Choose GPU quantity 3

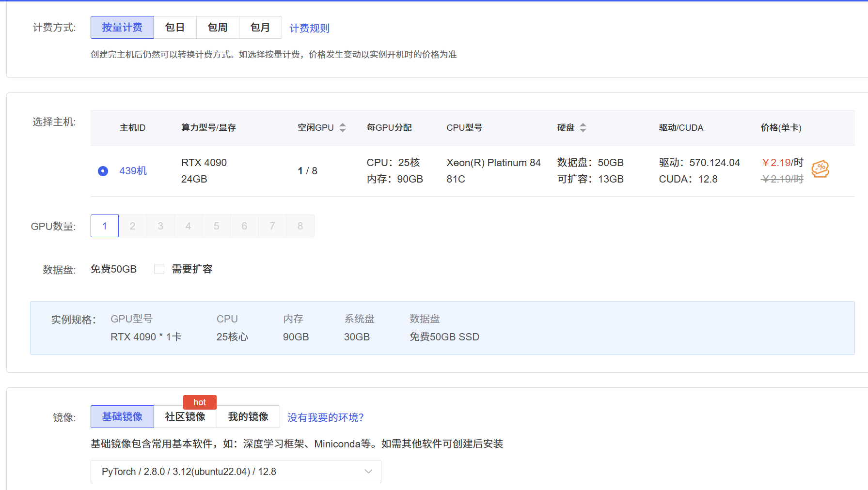click(160, 226)
